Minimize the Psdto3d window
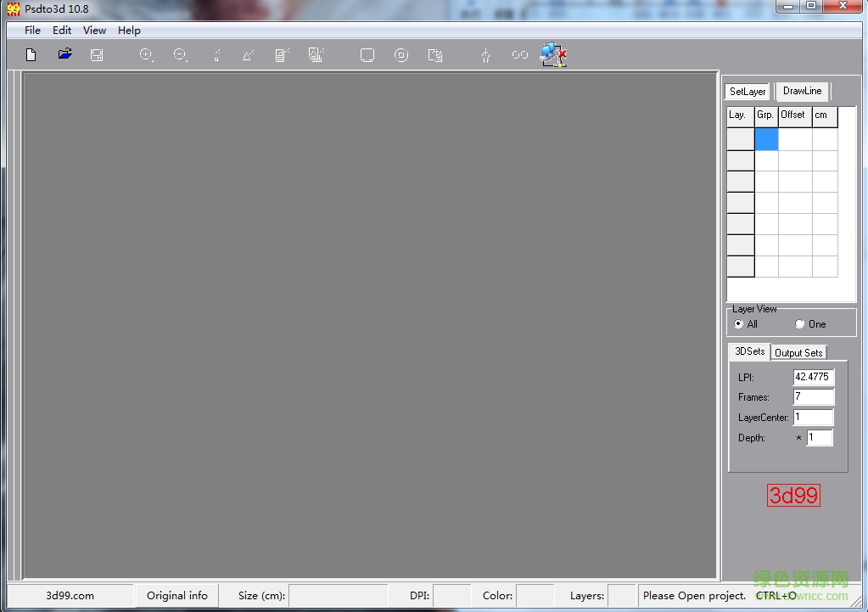 [787, 7]
